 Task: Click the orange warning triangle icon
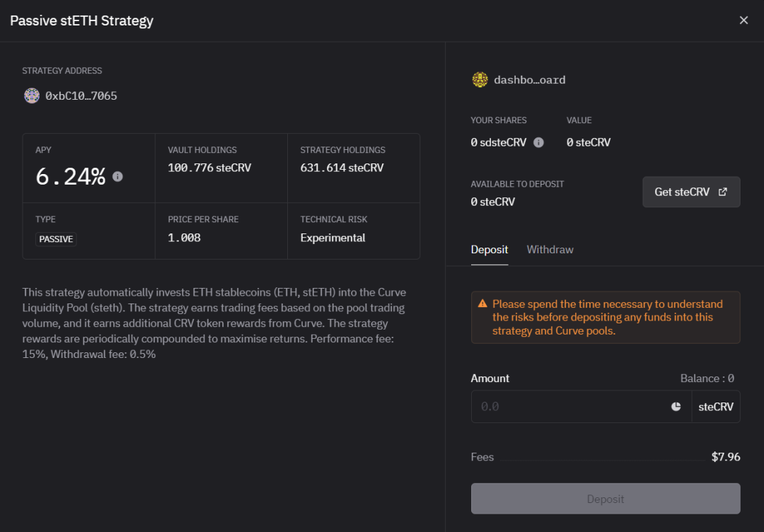coord(482,303)
